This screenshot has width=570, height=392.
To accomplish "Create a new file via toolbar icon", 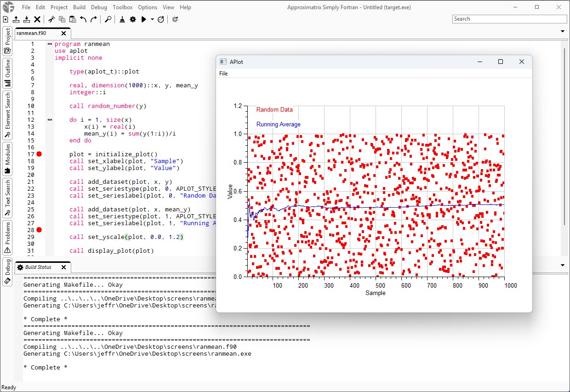I will pos(6,19).
